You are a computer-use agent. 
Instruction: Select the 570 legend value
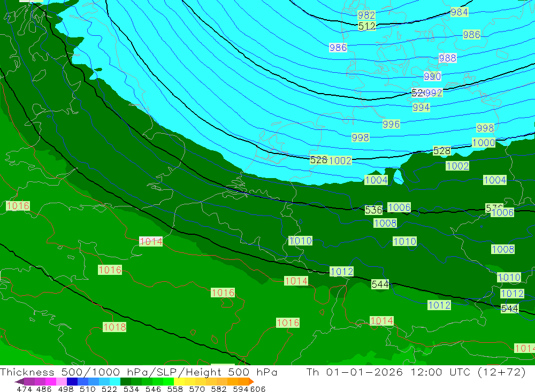pos(196,389)
